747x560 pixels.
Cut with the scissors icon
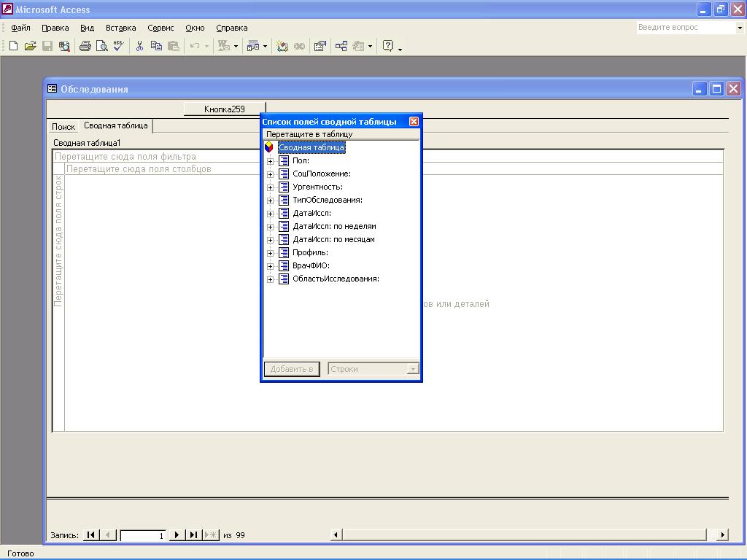[139, 46]
